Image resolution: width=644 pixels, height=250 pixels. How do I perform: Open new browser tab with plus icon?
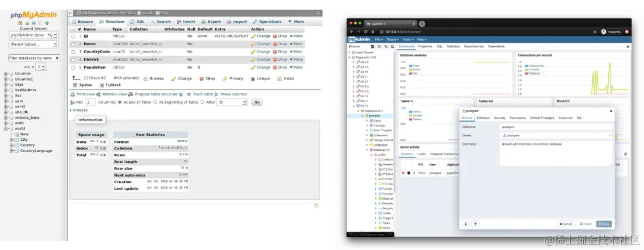click(422, 24)
